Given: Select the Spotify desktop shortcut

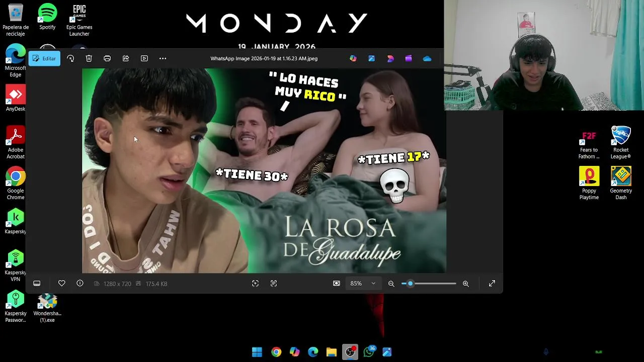Looking at the screenshot, I should pos(47,17).
